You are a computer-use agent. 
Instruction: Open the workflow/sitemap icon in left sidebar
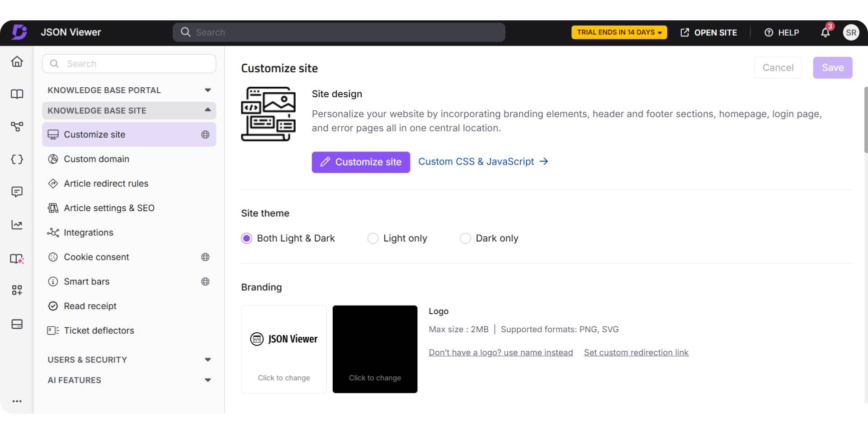tap(17, 127)
